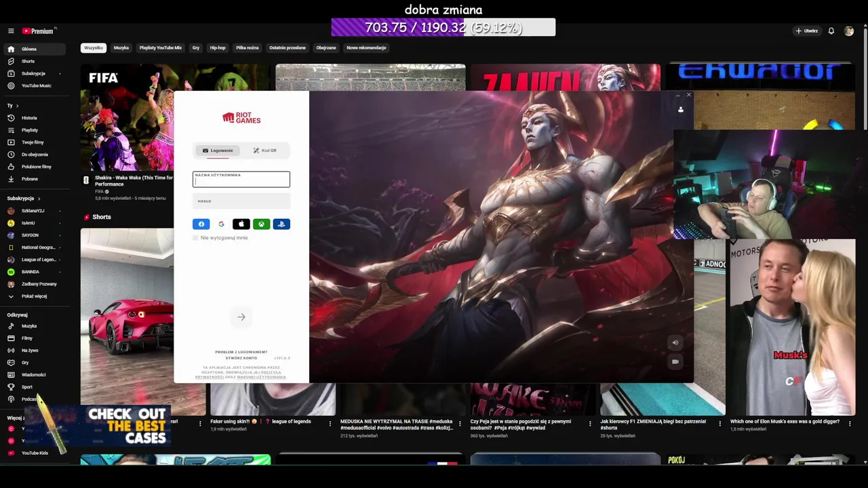Focus the Hasło password field
Image resolution: width=868 pixels, height=488 pixels.
[x=241, y=201]
